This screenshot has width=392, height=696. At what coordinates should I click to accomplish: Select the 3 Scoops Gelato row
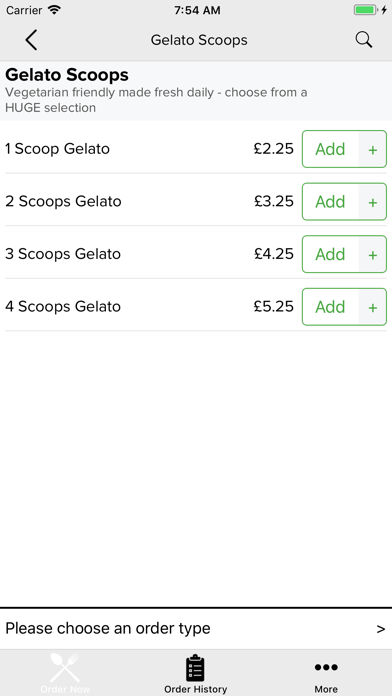coord(196,254)
